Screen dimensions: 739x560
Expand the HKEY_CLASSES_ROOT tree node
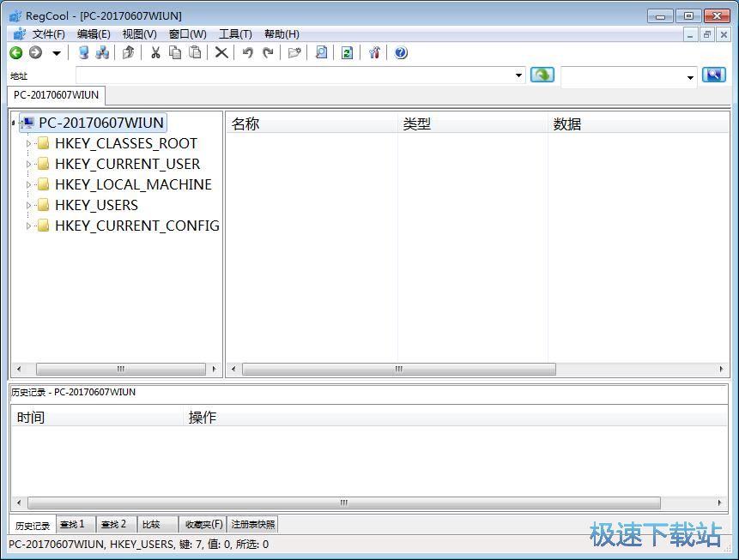(28, 144)
